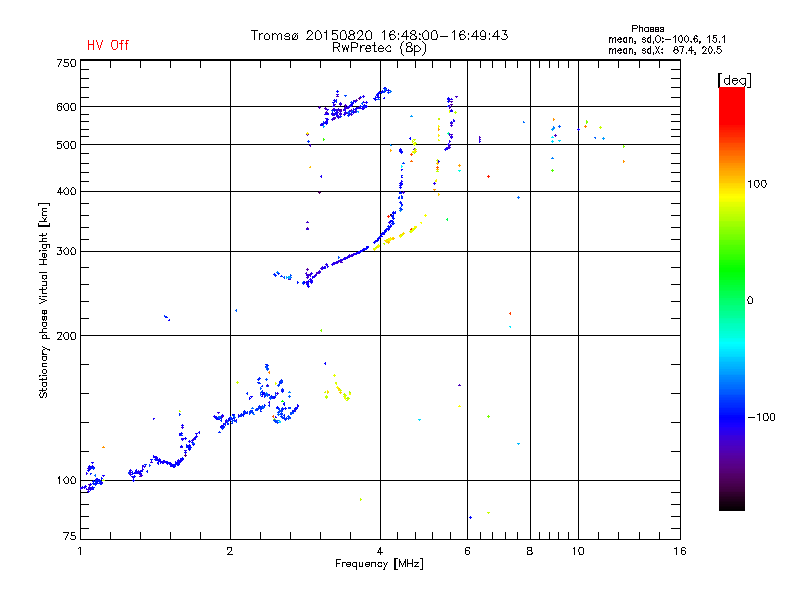Click the red 'HV Off' label

tap(108, 45)
